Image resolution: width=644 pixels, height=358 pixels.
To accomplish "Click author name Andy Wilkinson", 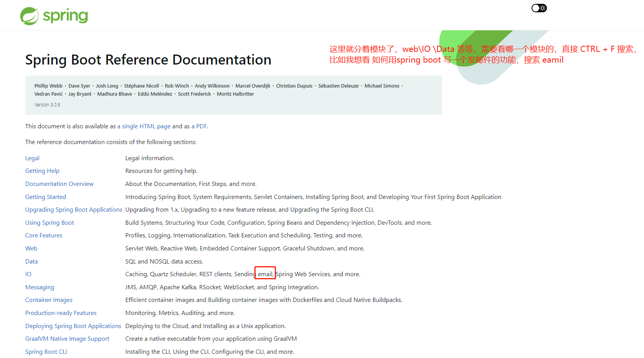I will pos(212,86).
